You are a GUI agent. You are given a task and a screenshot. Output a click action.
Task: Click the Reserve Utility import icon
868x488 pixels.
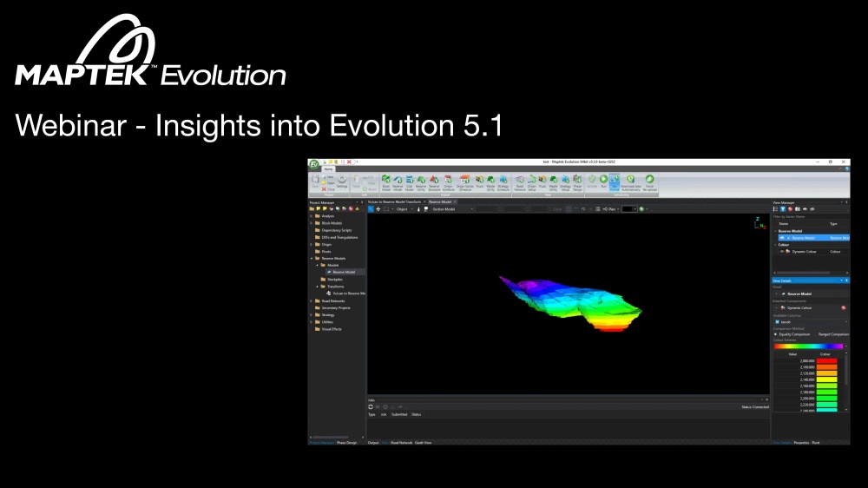(421, 183)
